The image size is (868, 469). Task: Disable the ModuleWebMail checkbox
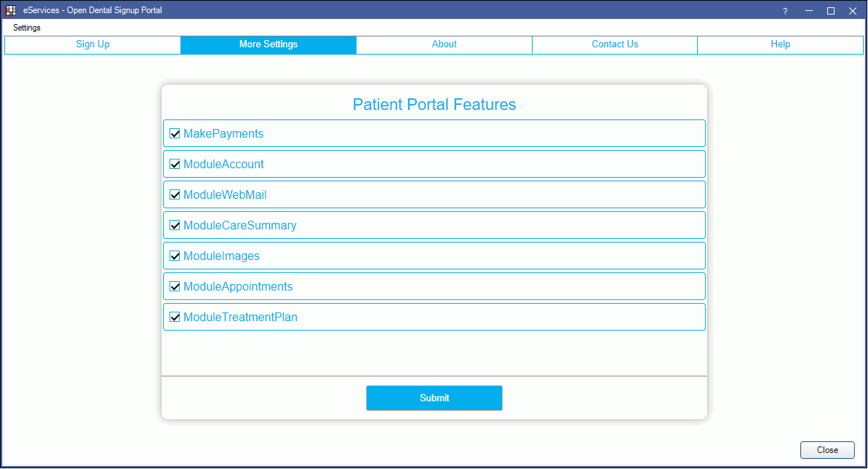click(175, 194)
